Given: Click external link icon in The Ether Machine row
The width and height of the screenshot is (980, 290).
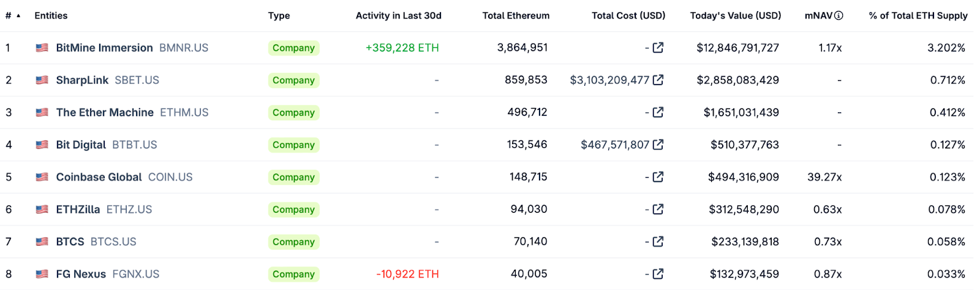Looking at the screenshot, I should click(x=658, y=112).
